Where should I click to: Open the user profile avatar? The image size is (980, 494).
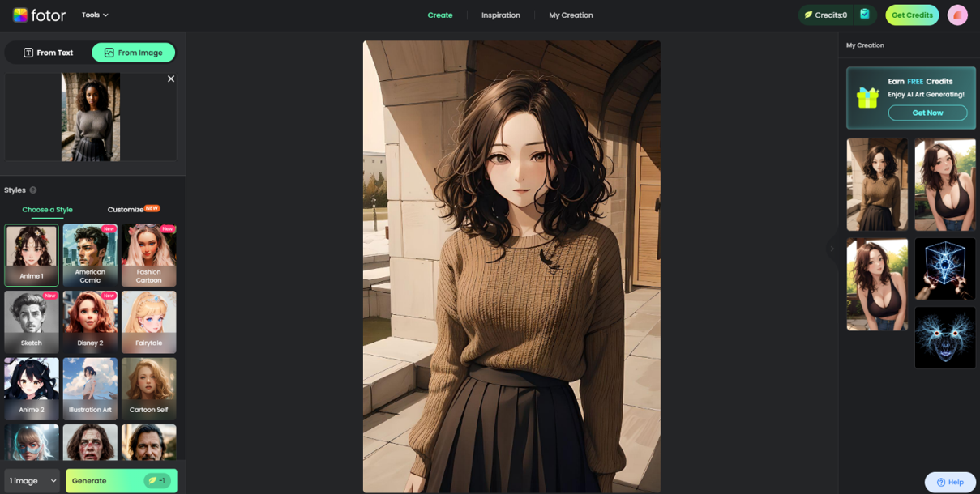point(957,15)
